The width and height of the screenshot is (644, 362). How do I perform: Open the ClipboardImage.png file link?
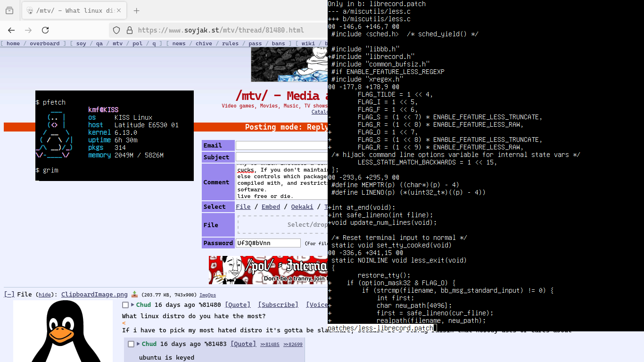point(94,295)
